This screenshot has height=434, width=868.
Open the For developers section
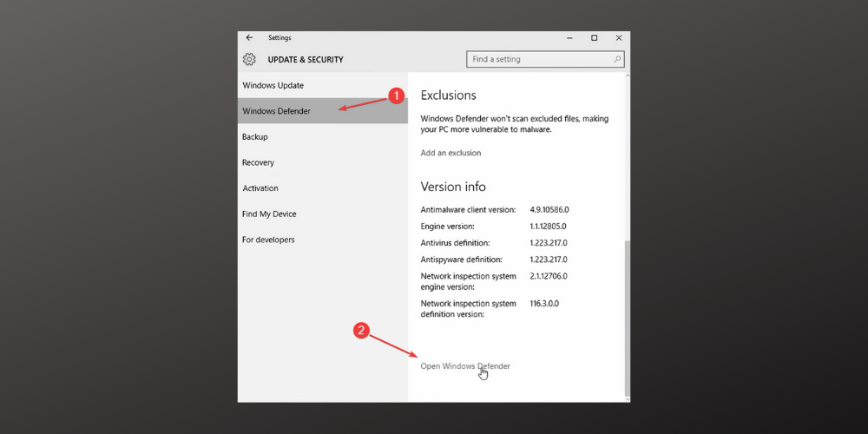[x=323, y=240]
